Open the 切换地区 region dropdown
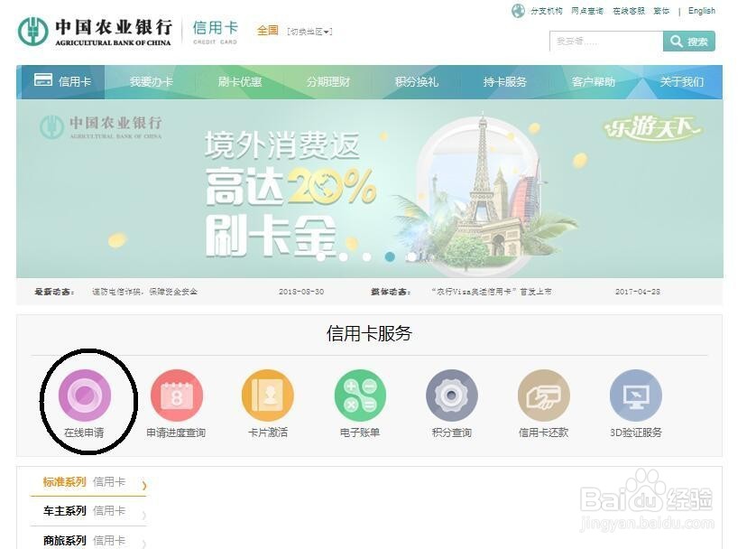This screenshot has width=756, height=549. click(x=309, y=32)
